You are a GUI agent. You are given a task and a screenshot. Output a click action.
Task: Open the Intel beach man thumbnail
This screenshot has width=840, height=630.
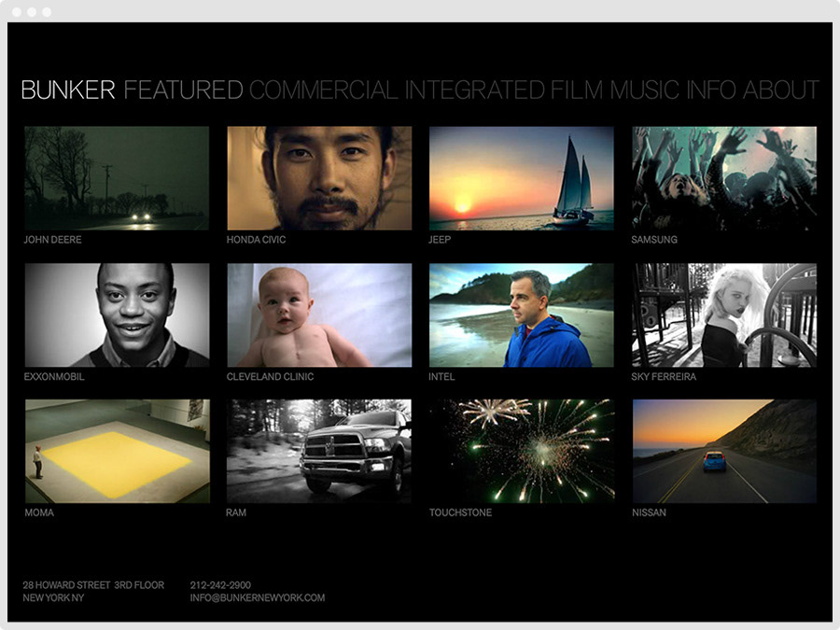coord(521,315)
